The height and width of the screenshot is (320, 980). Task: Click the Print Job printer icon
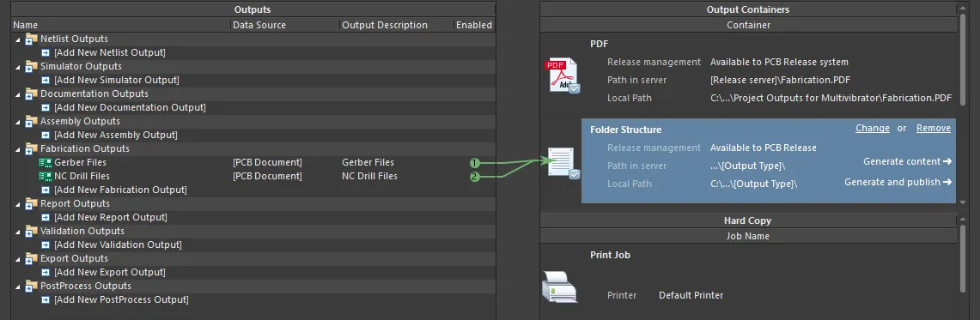click(x=559, y=287)
